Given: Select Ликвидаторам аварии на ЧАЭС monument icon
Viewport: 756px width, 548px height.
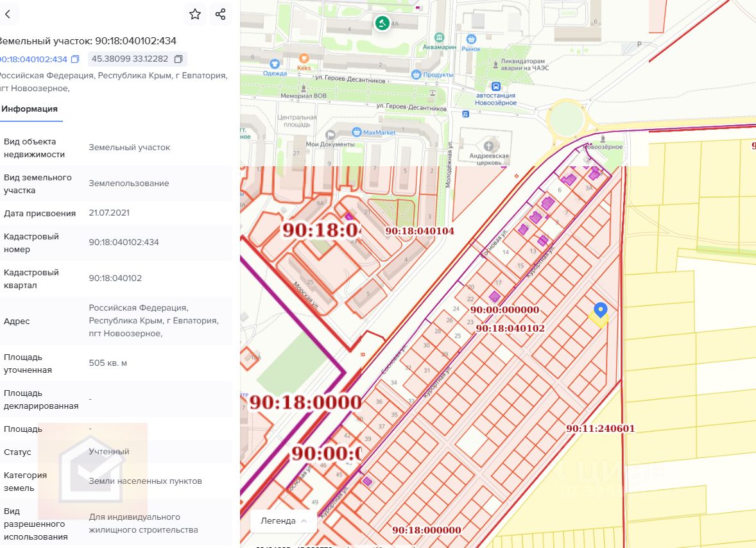Looking at the screenshot, I should (495, 64).
